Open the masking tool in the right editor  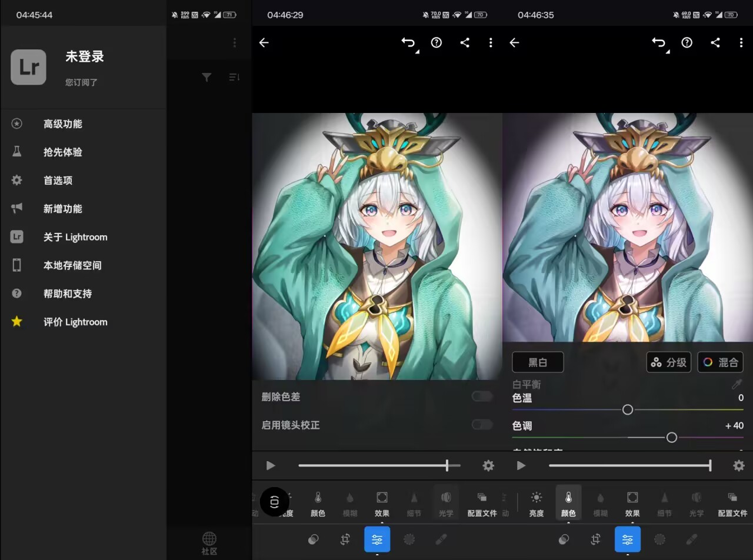[660, 539]
